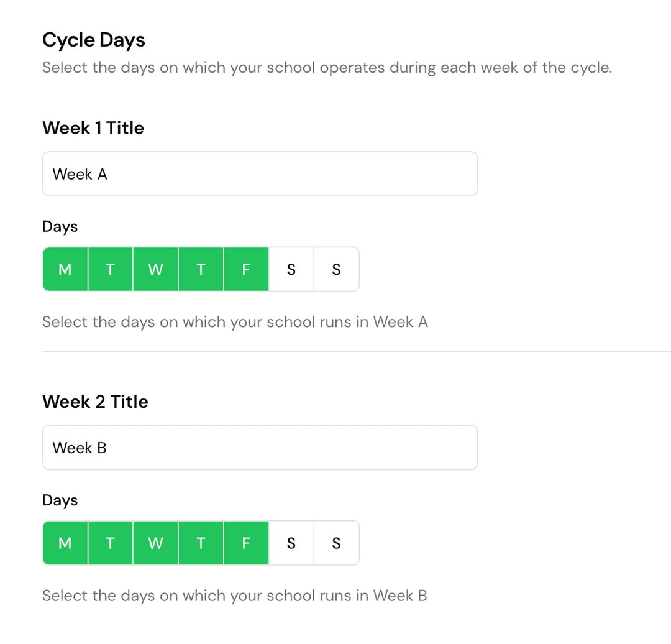Click the Week 1 Title text field
The height and width of the screenshot is (644, 671).
260,174
